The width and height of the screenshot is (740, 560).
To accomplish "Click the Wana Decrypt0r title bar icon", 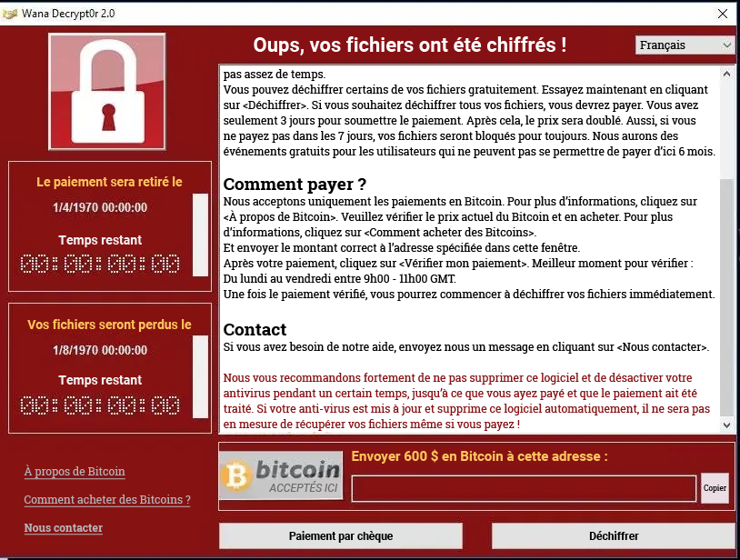I will [10, 14].
